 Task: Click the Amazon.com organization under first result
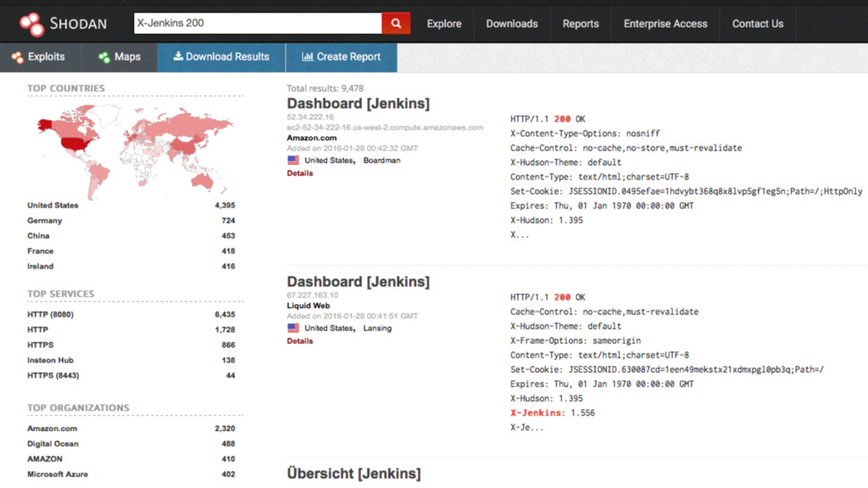[312, 138]
